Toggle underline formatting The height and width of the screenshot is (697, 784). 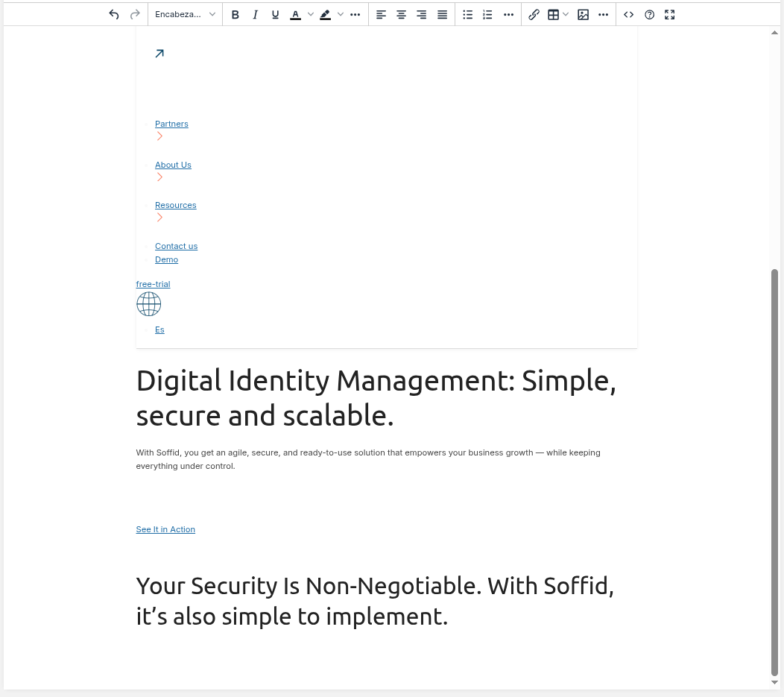(x=275, y=14)
